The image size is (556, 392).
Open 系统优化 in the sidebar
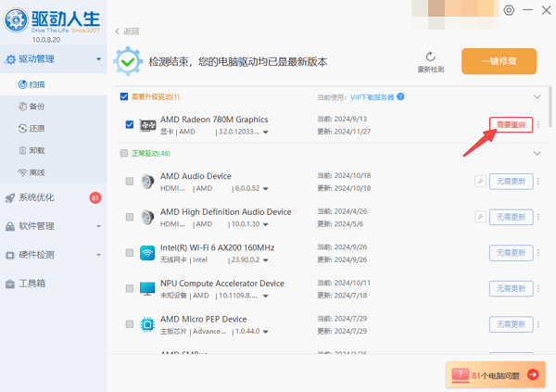(53, 197)
